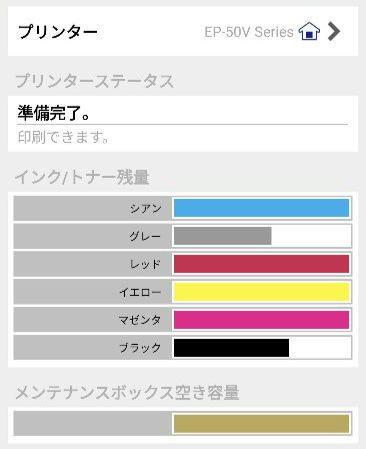Screen dimensions: 366x449
Task: Click the red ink level bar
Action: (x=262, y=264)
